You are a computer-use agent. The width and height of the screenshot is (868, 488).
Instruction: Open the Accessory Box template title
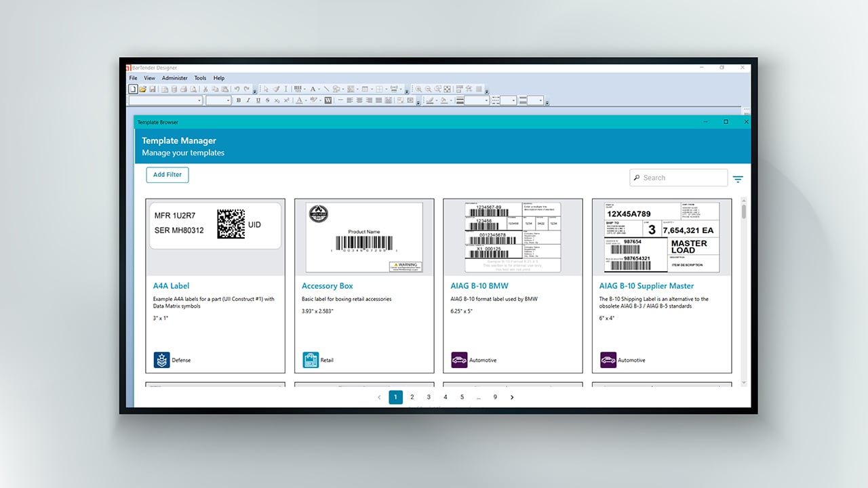tap(328, 286)
